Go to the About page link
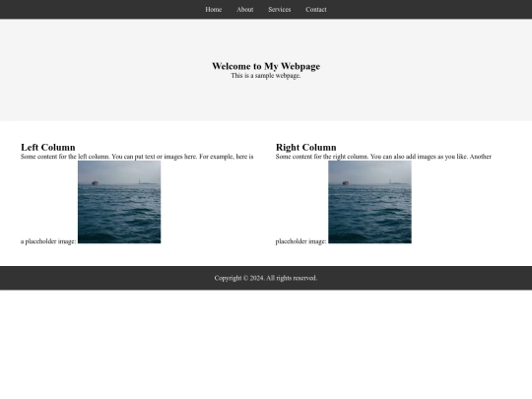Screen dimensions: 532x399 [x=245, y=10]
